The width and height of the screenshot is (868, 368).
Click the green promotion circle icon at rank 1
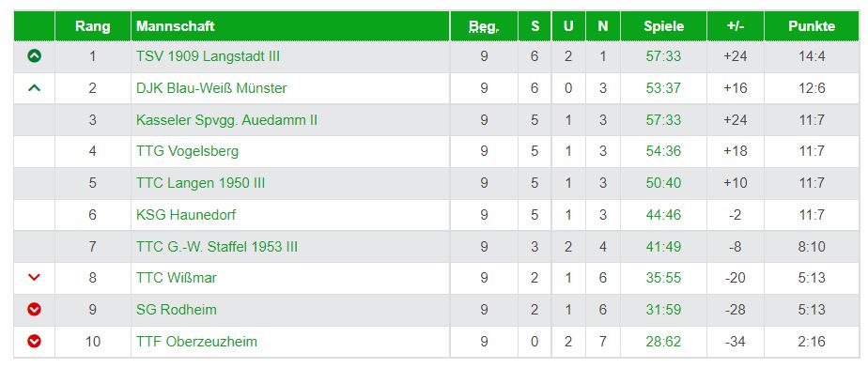[35, 56]
